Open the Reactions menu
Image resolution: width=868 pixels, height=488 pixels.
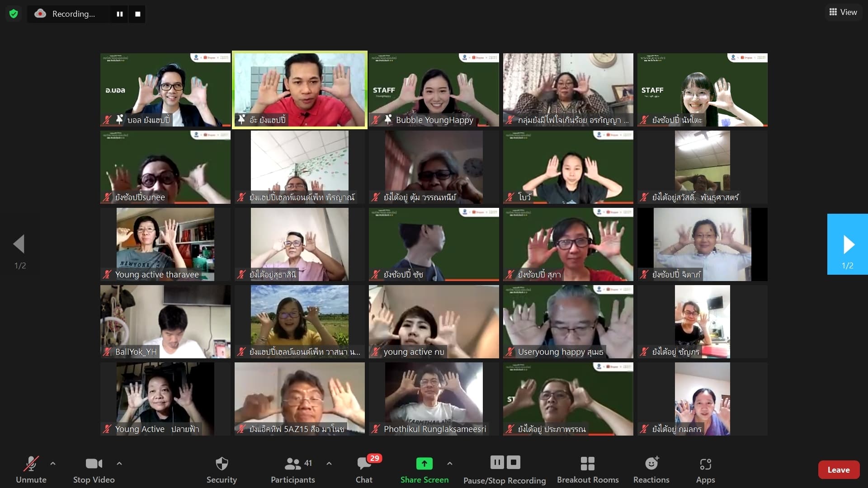click(651, 470)
